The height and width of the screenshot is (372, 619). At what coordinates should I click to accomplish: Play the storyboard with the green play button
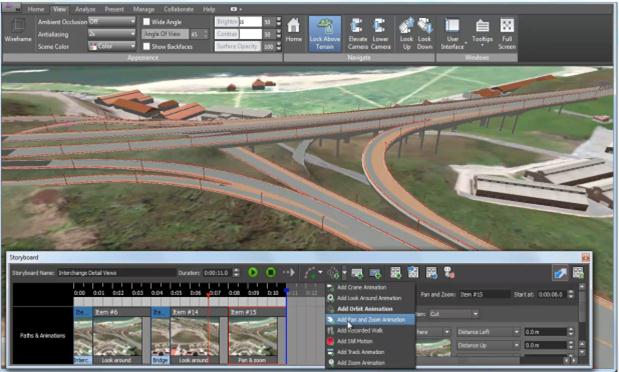tap(253, 272)
